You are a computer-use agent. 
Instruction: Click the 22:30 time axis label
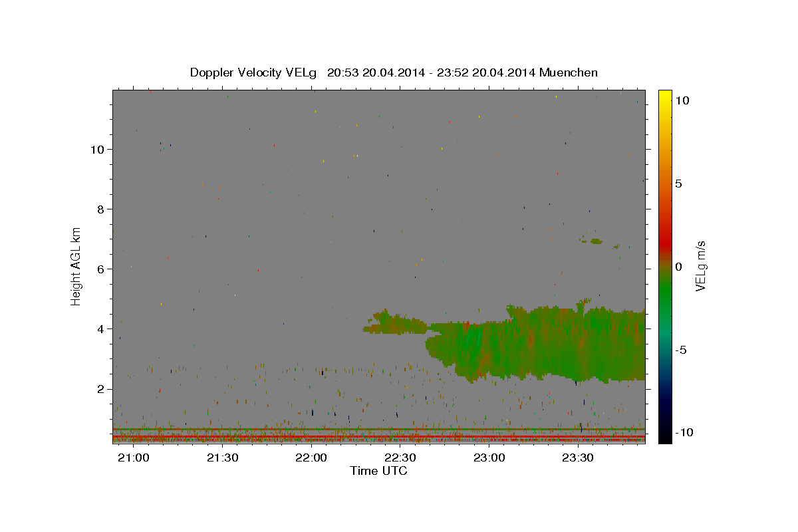(x=400, y=458)
